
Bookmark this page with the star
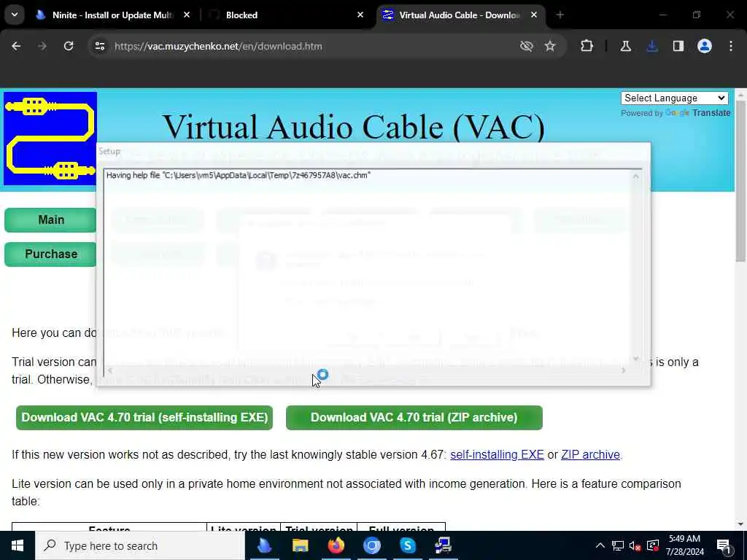(550, 46)
